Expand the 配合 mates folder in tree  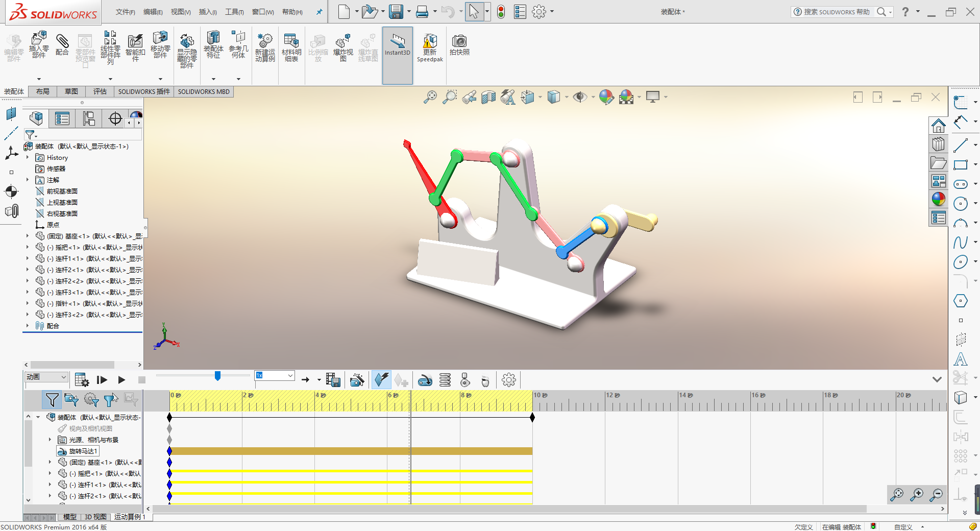pos(28,326)
